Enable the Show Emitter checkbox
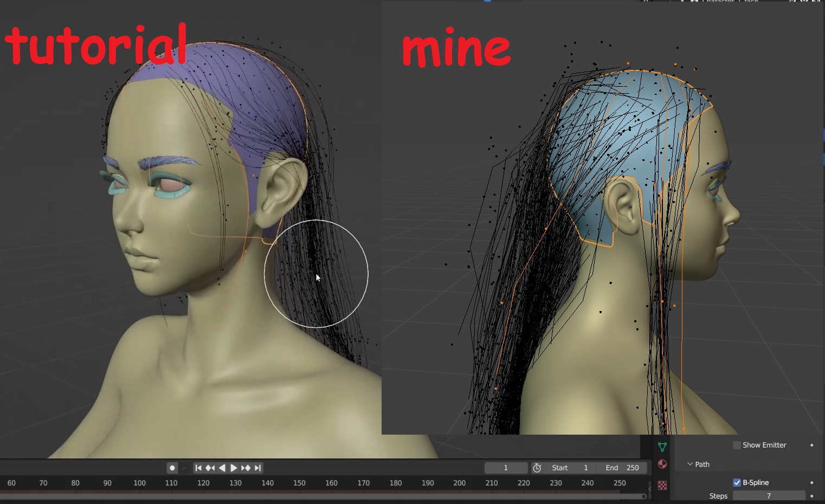The width and height of the screenshot is (825, 504). coord(737,445)
